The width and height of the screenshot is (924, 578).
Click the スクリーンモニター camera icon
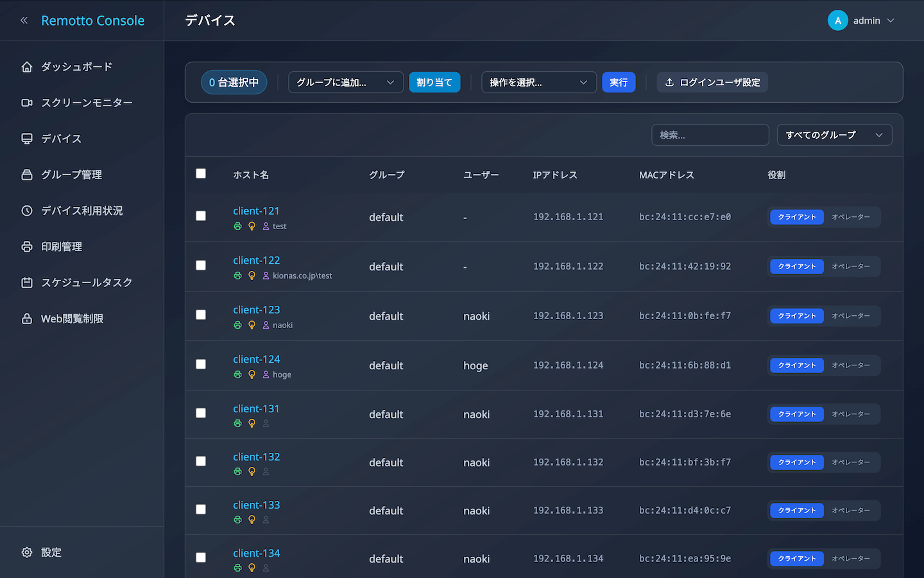click(x=27, y=103)
